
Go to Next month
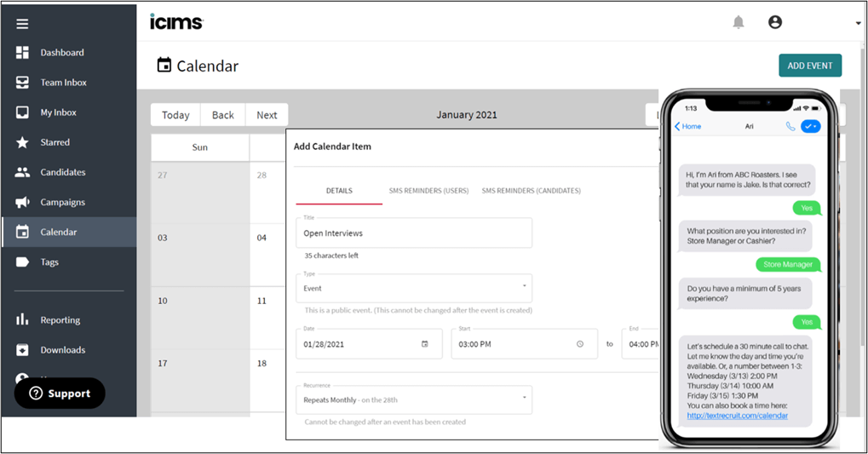(267, 115)
